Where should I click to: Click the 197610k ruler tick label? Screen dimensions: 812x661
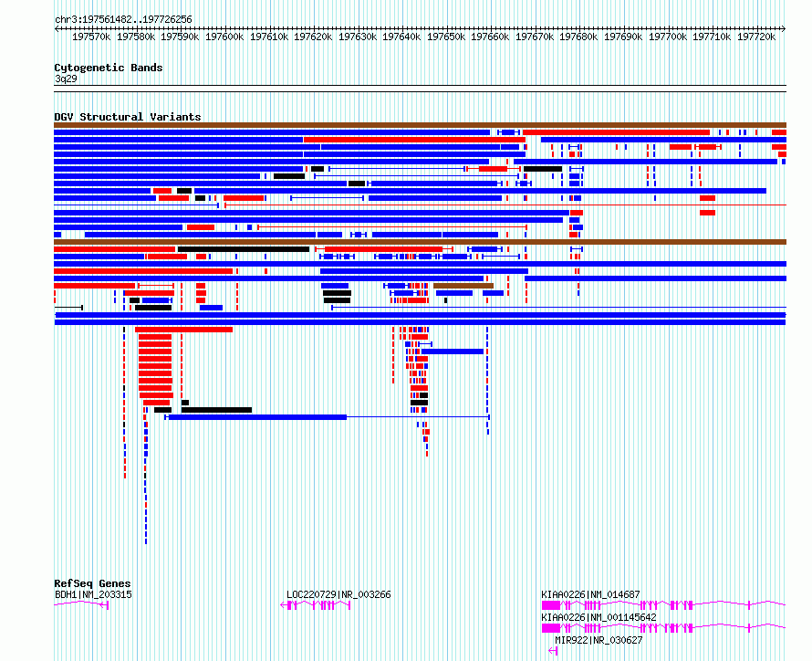269,37
